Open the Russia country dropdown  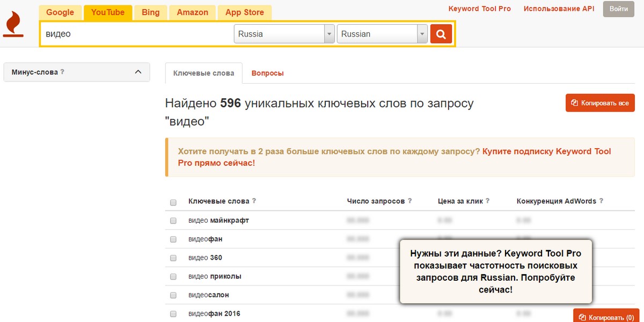[284, 34]
